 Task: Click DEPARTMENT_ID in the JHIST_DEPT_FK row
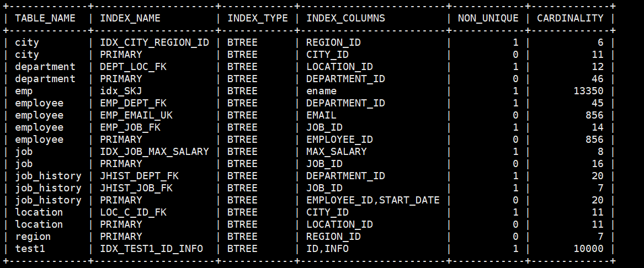[346, 176]
